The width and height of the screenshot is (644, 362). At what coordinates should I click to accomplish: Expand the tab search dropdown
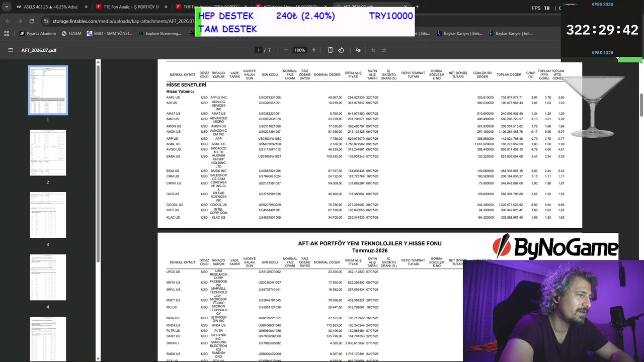tap(7, 7)
